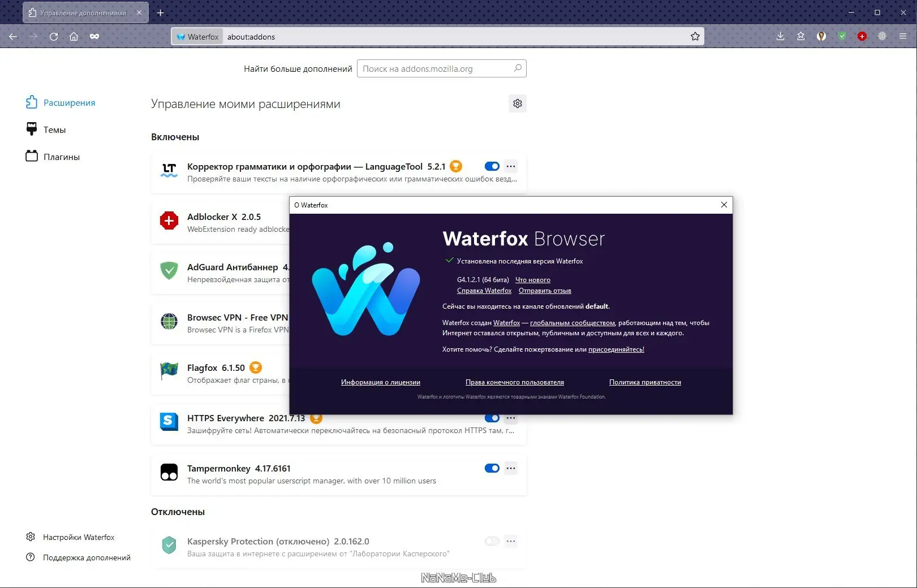The width and height of the screenshot is (917, 588).
Task: Select the Управление дополнениями tab
Action: coord(85,12)
